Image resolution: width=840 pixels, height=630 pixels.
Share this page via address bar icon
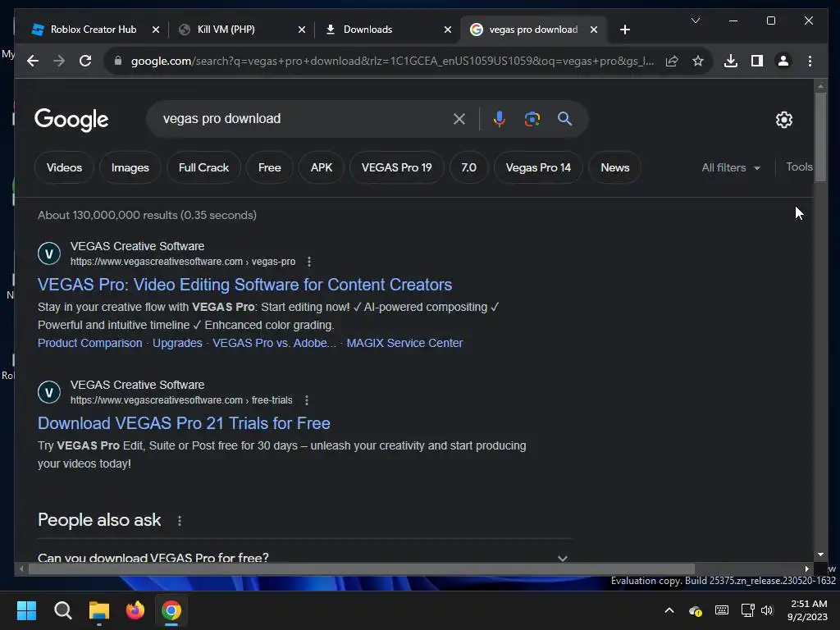(x=672, y=61)
